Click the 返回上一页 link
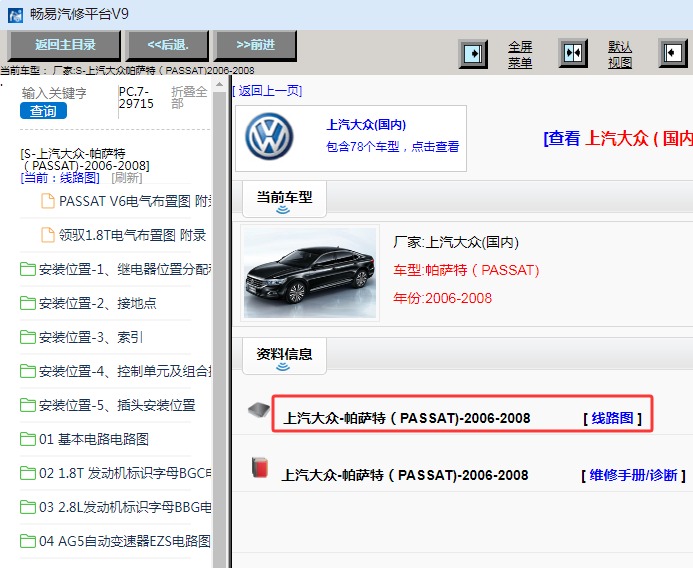Screen dimensions: 693x568 pyautogui.click(x=267, y=91)
